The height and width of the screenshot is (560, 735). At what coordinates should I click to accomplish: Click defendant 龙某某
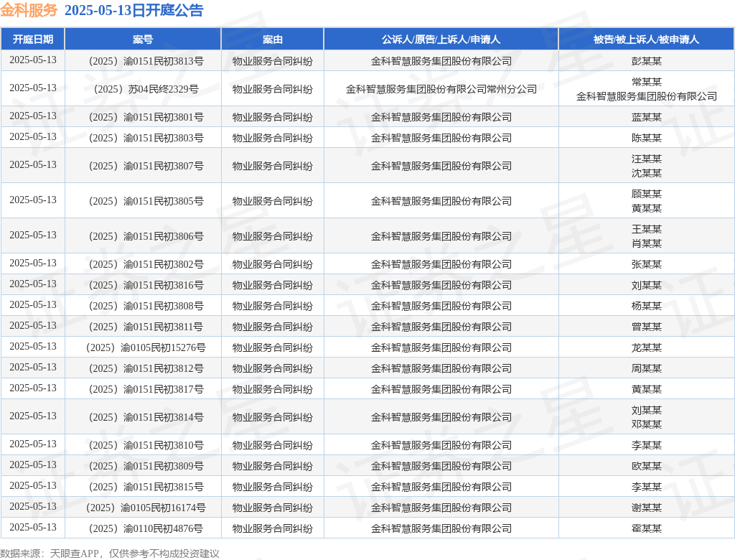pyautogui.click(x=647, y=347)
